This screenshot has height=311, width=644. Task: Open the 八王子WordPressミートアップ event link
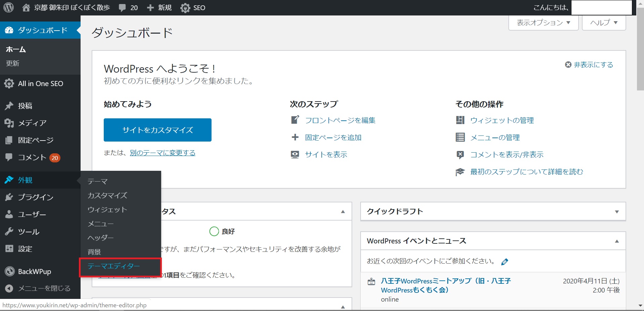point(446,285)
